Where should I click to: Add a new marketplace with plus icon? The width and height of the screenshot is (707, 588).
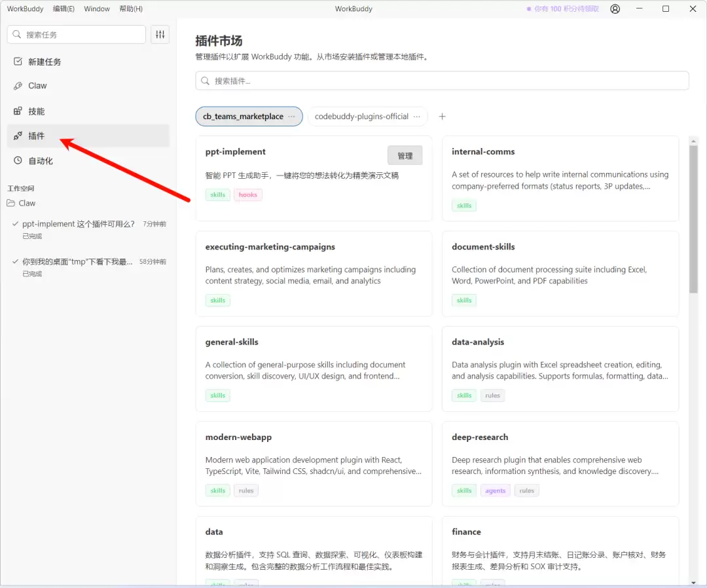pyautogui.click(x=442, y=117)
